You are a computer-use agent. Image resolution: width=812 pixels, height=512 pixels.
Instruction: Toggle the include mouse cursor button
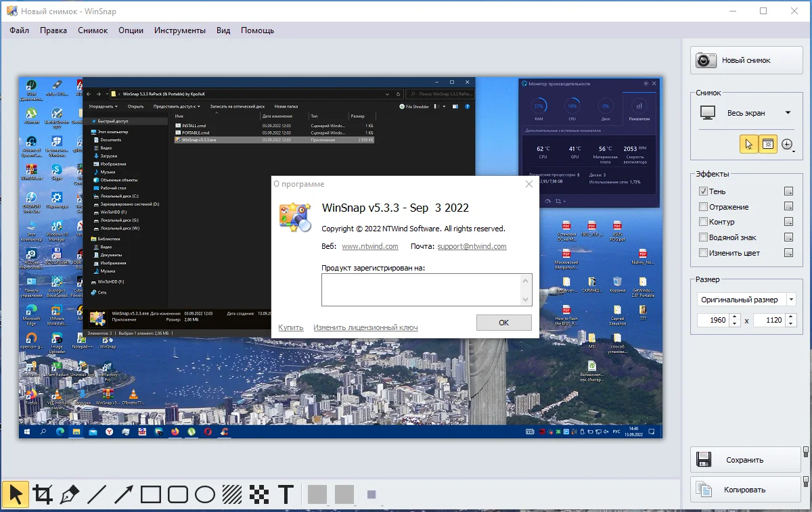[748, 143]
